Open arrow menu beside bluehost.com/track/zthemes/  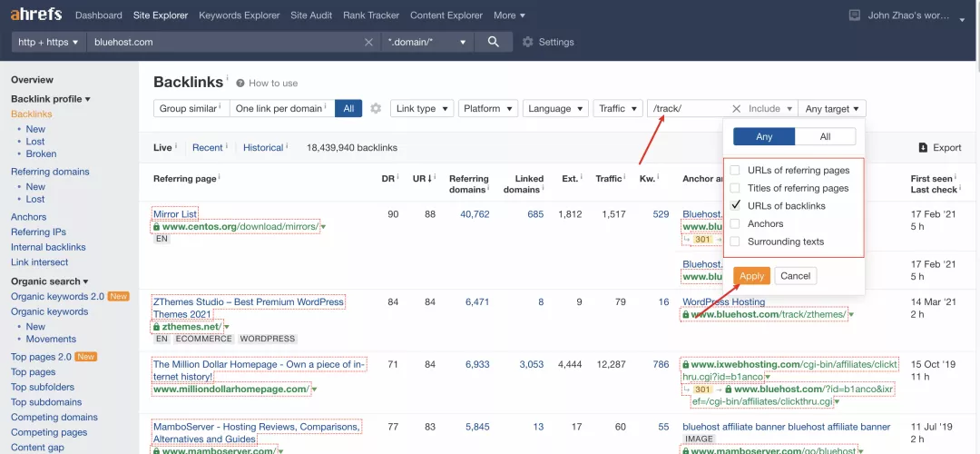pos(851,314)
